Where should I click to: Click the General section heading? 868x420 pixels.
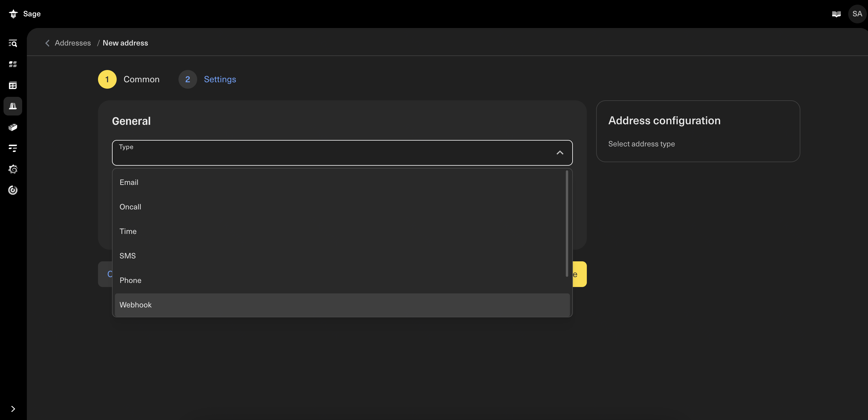[x=132, y=121]
